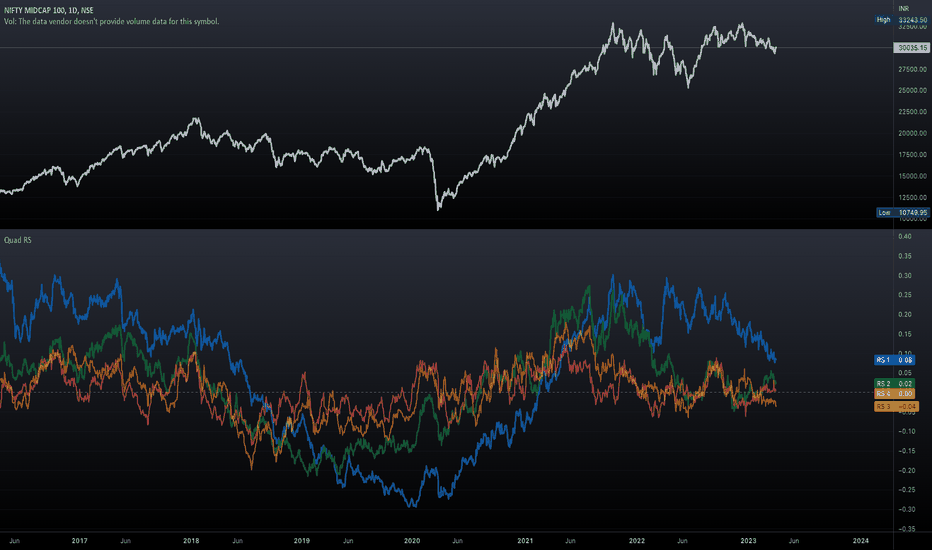Click the 2024 label on time axis
This screenshot has height=550, width=932.
860,541
